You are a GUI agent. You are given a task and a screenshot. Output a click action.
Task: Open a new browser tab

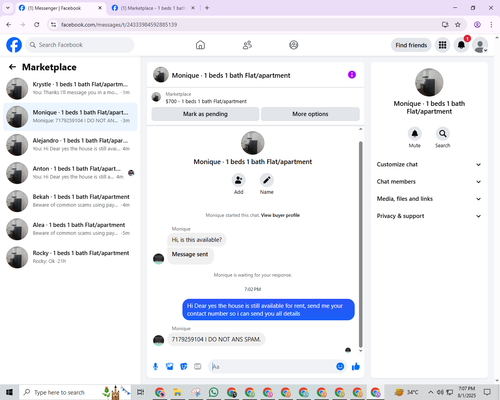[207, 8]
